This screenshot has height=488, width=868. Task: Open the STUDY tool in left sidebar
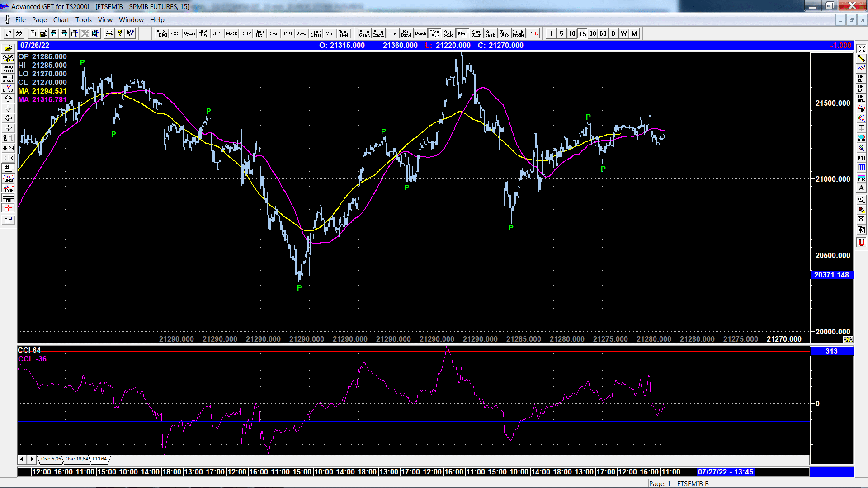click(8, 78)
